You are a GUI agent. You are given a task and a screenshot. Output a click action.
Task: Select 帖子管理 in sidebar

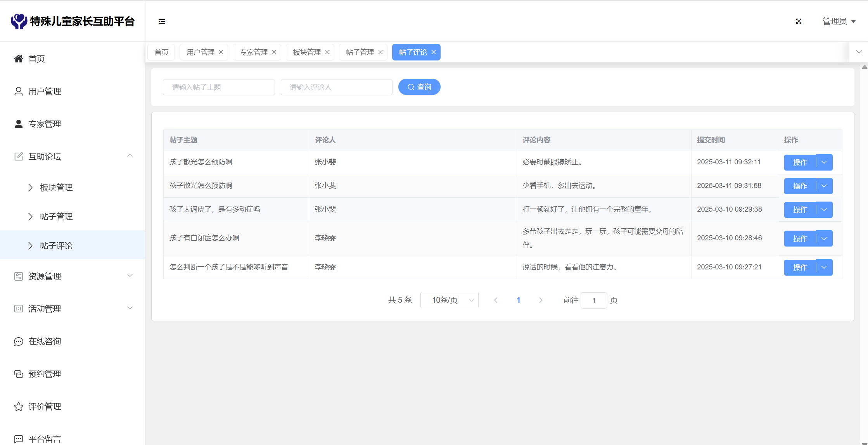(x=56, y=217)
